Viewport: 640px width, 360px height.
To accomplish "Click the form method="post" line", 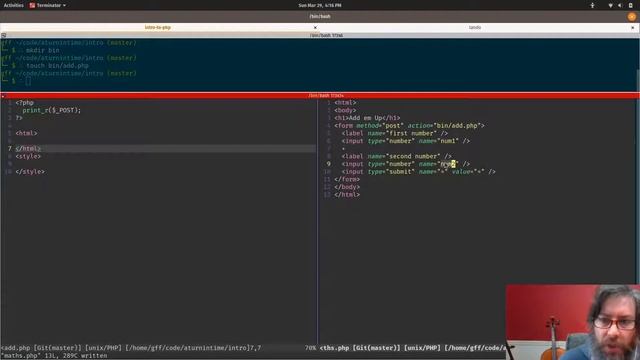I will pyautogui.click(x=409, y=126).
